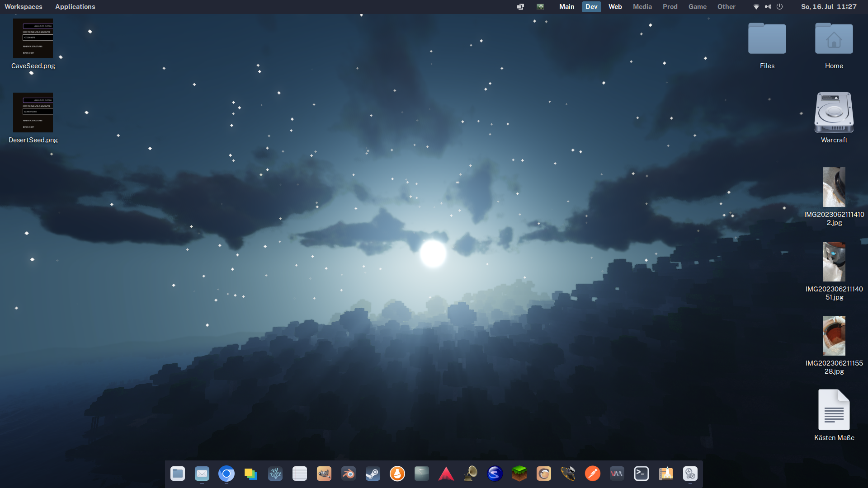Open the Applications menu

pyautogui.click(x=75, y=7)
